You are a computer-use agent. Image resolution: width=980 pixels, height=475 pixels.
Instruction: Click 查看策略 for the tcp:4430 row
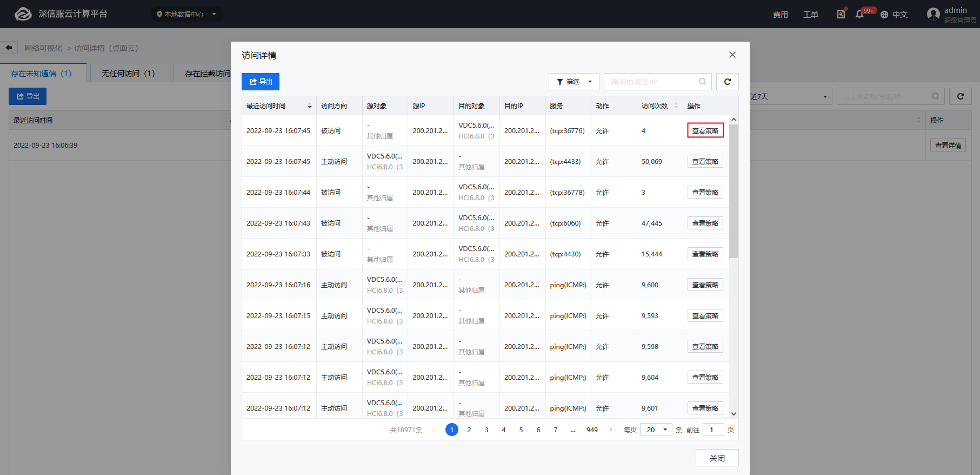(x=705, y=254)
